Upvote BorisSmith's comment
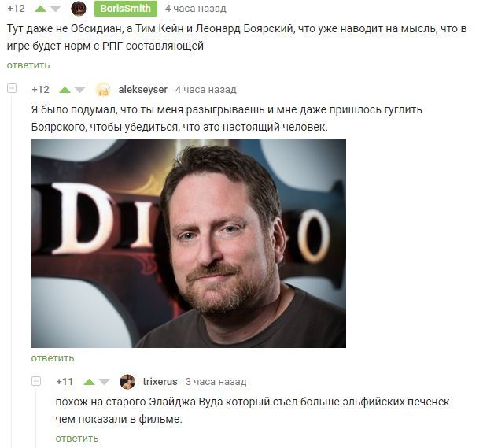This screenshot has width=483, height=448. coord(40,9)
